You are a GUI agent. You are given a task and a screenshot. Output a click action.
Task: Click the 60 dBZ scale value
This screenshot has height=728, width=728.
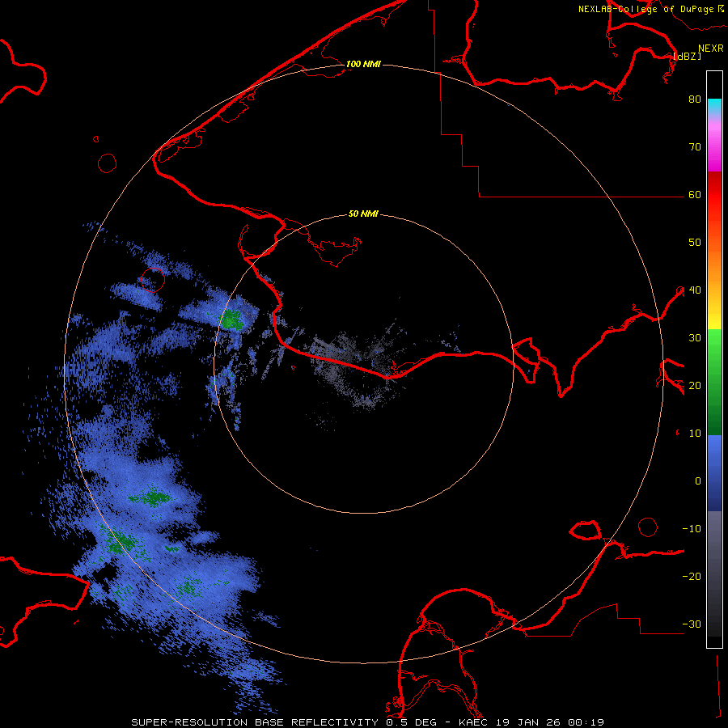click(x=695, y=195)
